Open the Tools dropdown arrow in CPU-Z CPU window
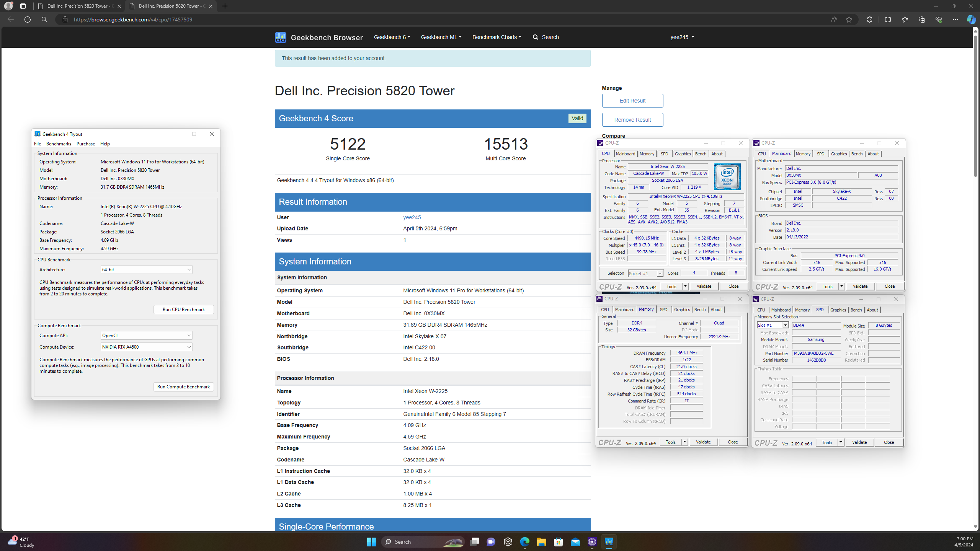 coord(685,286)
